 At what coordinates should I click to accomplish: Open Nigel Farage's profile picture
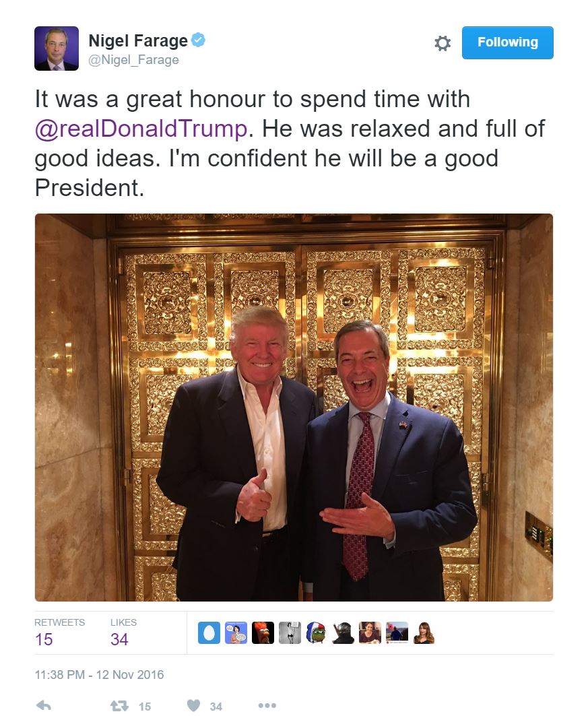(57, 48)
